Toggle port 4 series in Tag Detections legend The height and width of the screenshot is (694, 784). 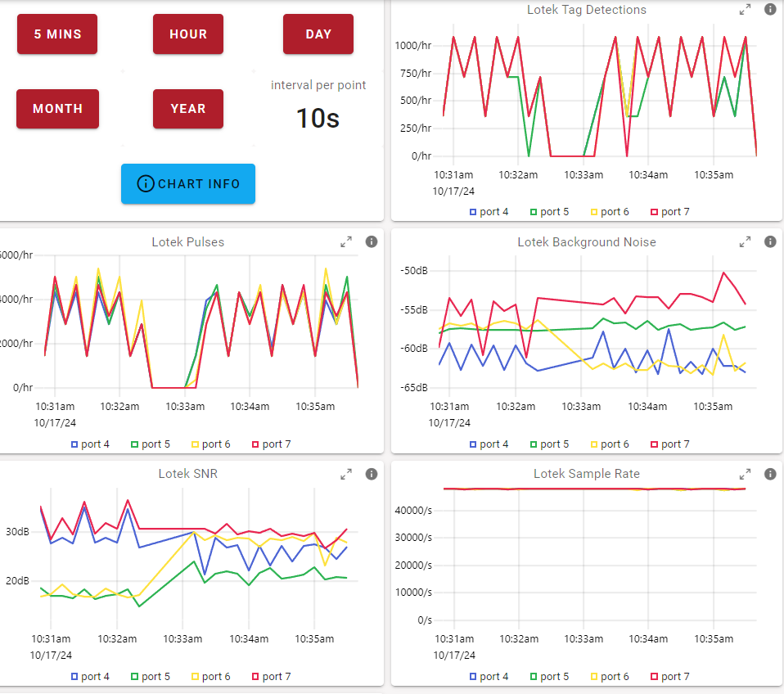point(489,212)
